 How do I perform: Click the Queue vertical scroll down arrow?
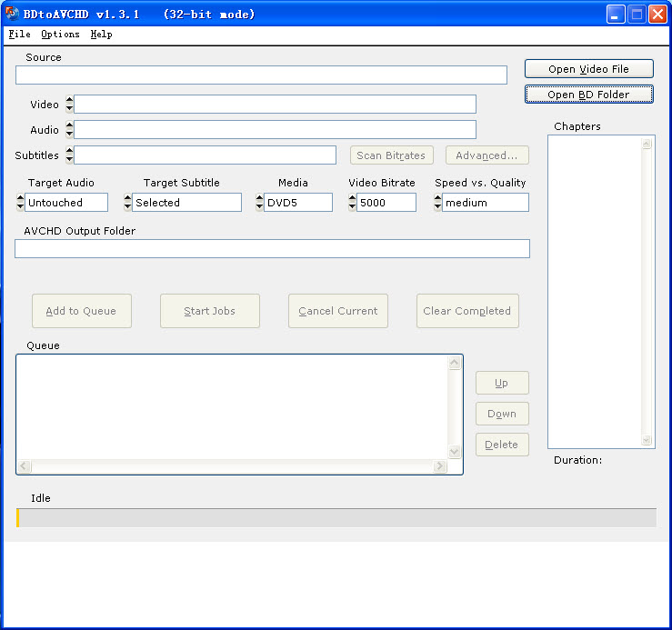[x=455, y=451]
